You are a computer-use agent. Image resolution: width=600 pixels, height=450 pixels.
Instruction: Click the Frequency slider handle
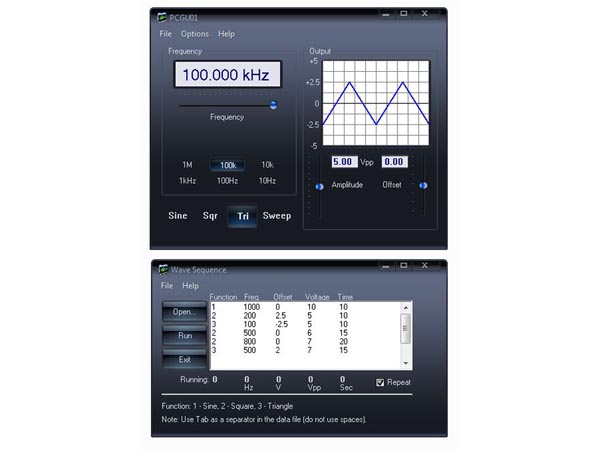pos(273,104)
